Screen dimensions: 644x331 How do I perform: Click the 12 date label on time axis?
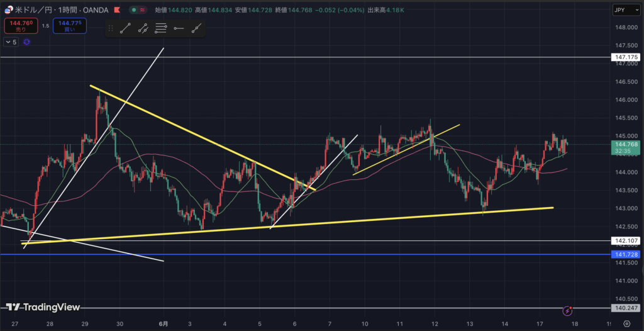pyautogui.click(x=435, y=323)
